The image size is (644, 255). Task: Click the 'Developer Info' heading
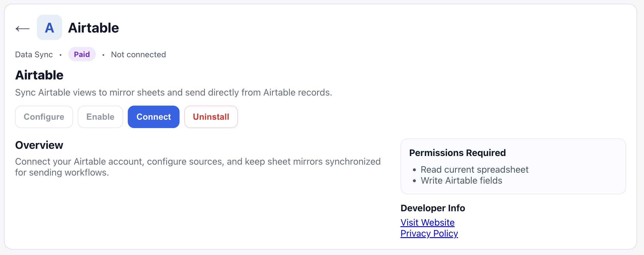pos(433,208)
